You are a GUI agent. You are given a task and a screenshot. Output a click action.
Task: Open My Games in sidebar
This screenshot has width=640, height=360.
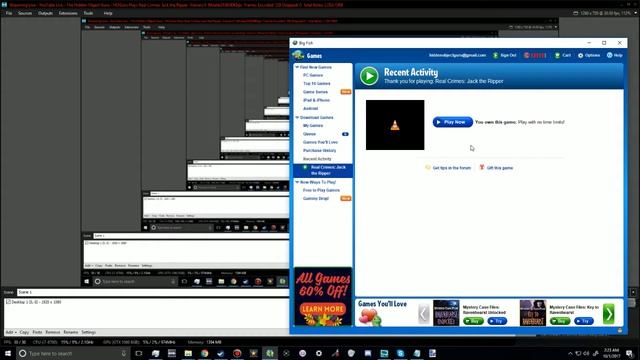pyautogui.click(x=313, y=125)
